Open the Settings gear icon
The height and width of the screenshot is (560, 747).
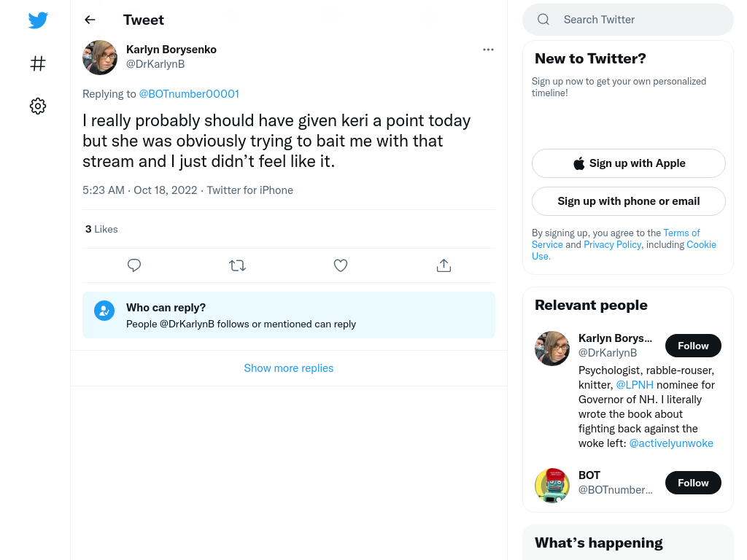point(38,106)
